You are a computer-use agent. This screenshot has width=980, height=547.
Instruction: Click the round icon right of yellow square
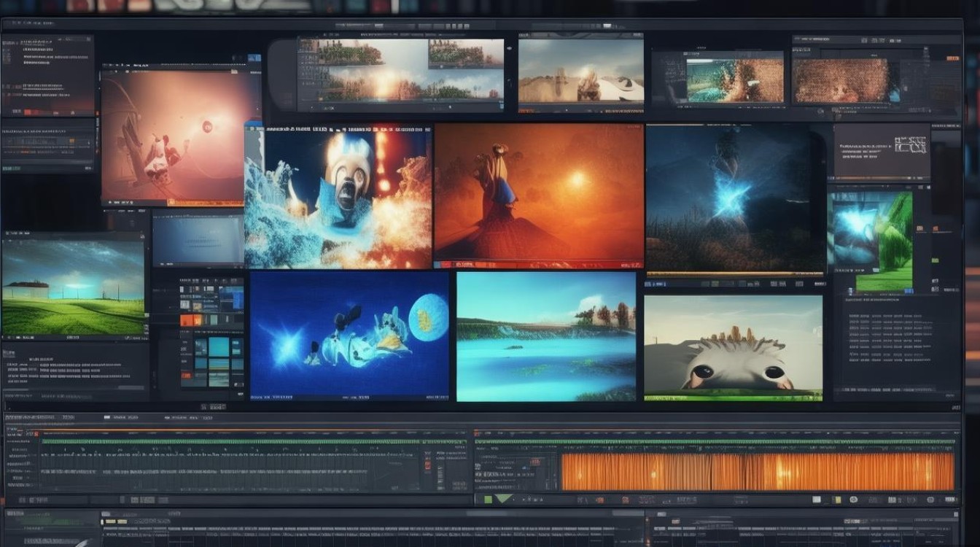pos(855,500)
